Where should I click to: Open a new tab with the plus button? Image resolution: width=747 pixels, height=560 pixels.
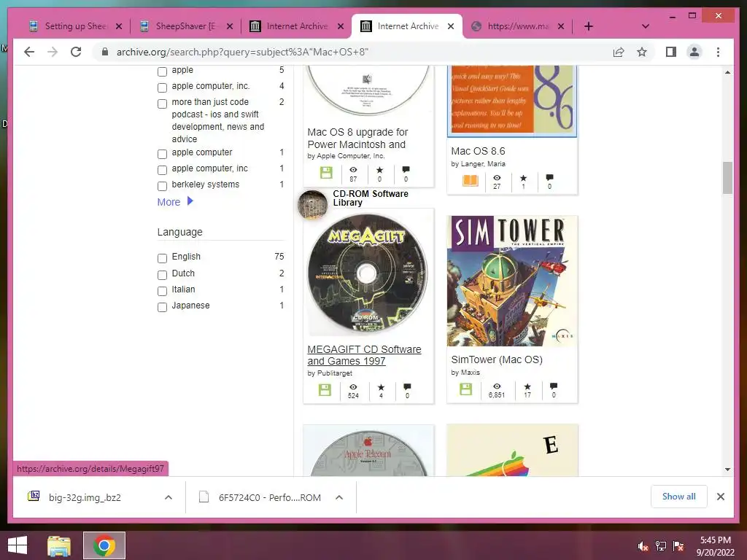(x=589, y=26)
